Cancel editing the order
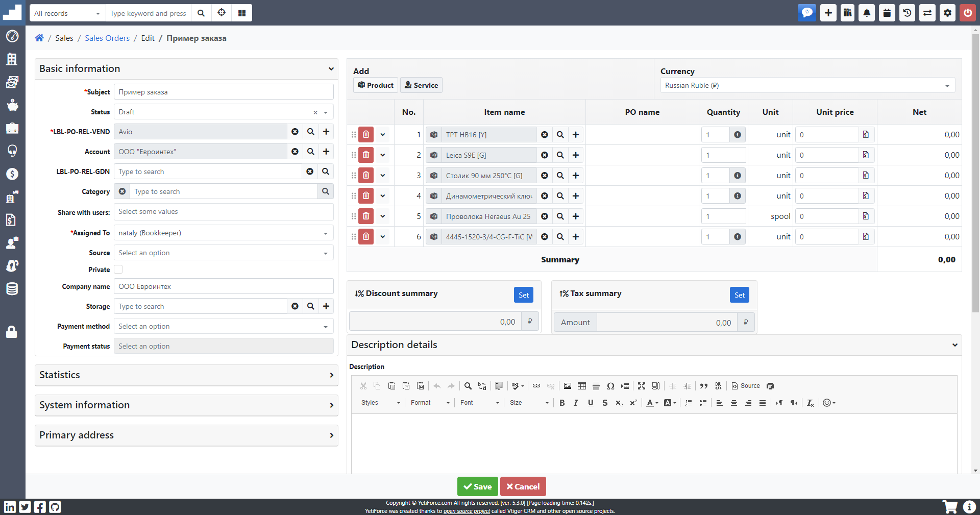 pos(523,486)
